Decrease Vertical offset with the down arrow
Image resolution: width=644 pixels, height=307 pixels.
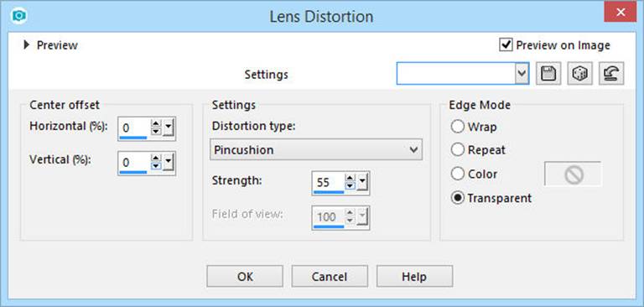point(155,166)
